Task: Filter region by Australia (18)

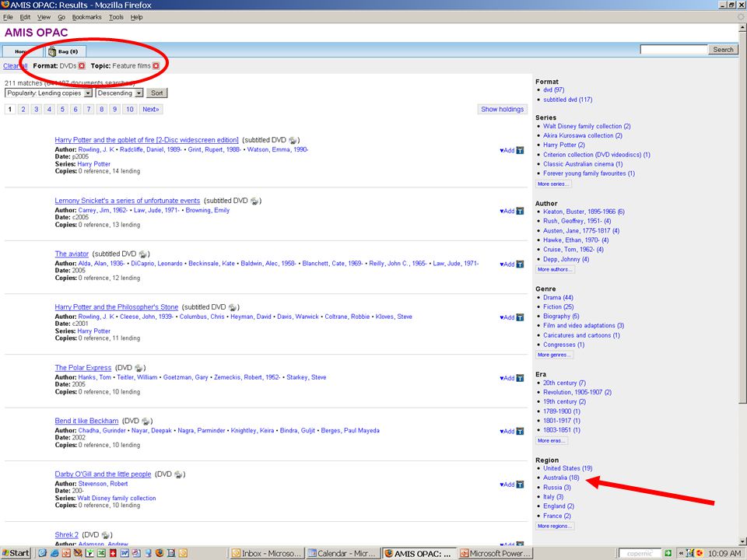Action: (x=561, y=478)
